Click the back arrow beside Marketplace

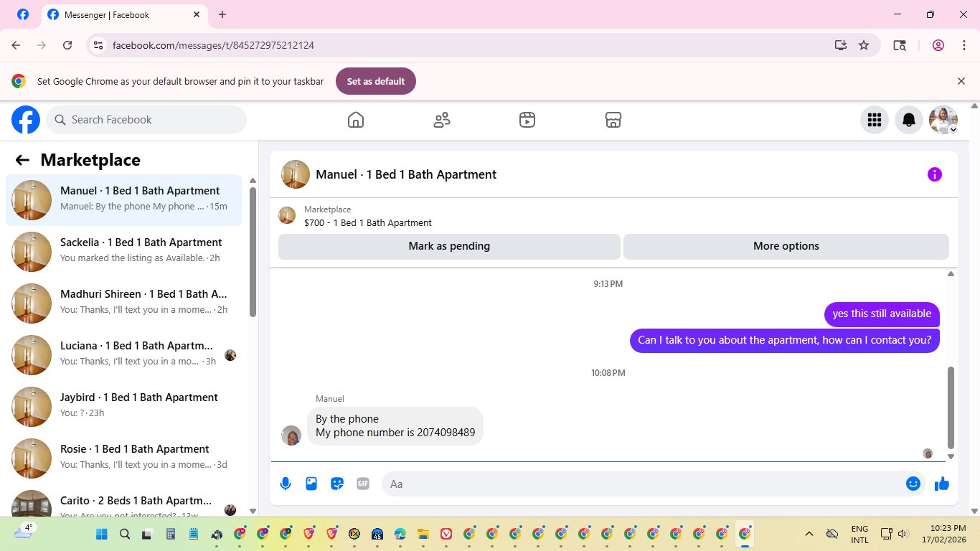(22, 160)
